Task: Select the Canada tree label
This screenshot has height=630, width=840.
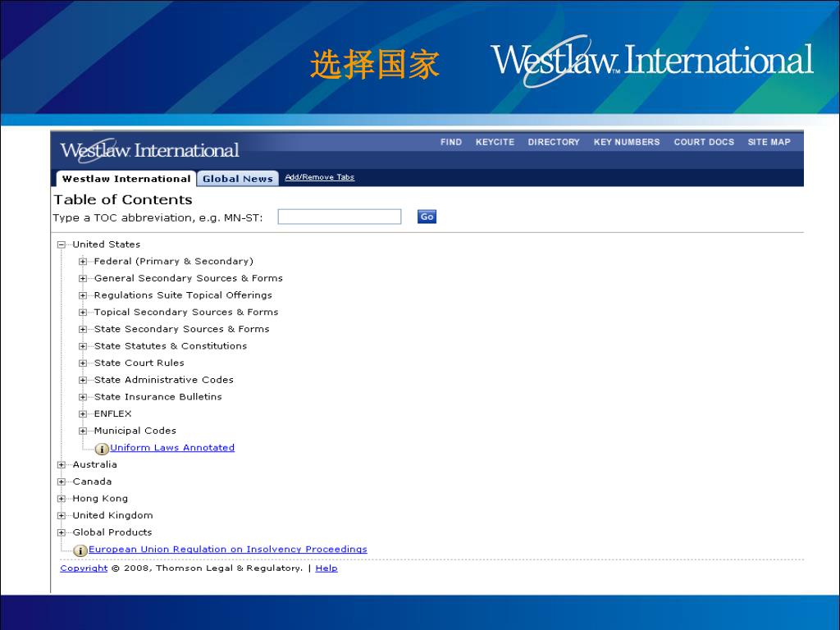Action: coord(92,482)
